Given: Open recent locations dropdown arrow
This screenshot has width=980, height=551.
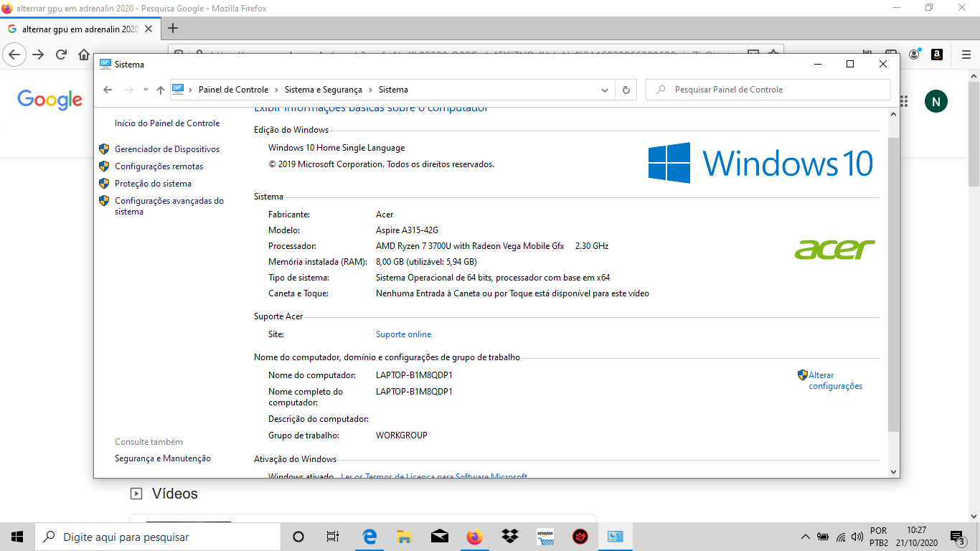Looking at the screenshot, I should pos(146,90).
